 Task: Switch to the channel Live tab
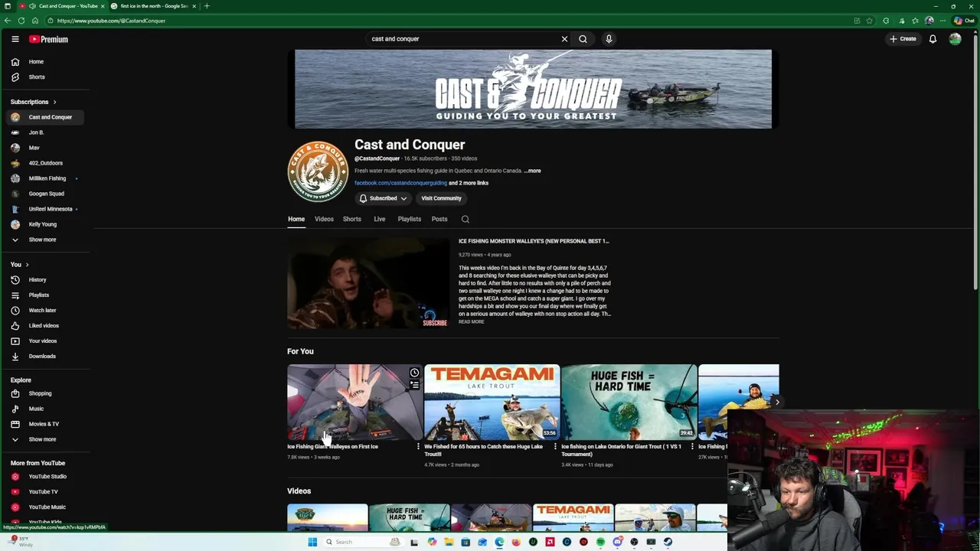point(379,220)
